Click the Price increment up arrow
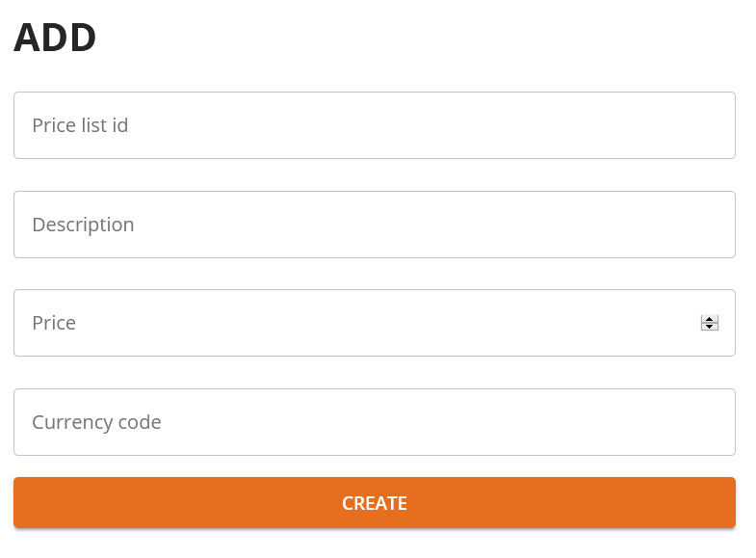 [x=710, y=319]
